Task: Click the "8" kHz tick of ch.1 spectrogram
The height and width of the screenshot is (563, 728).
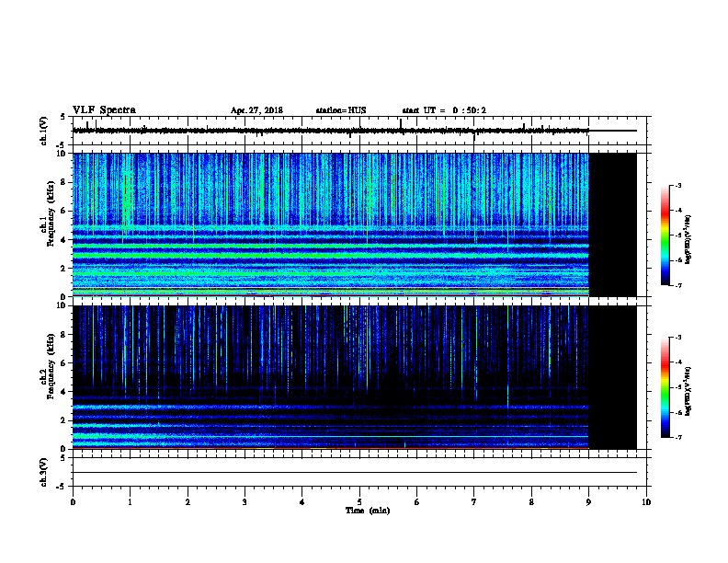Action: [64, 182]
